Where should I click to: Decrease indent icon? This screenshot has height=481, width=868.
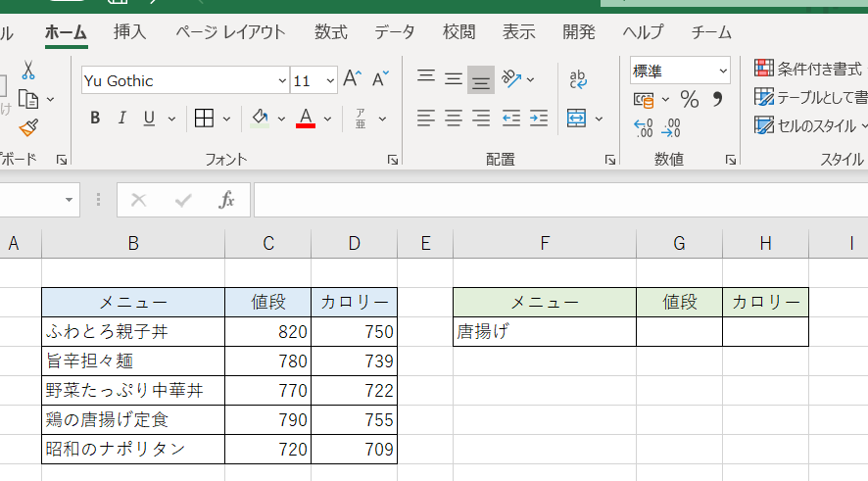click(511, 118)
